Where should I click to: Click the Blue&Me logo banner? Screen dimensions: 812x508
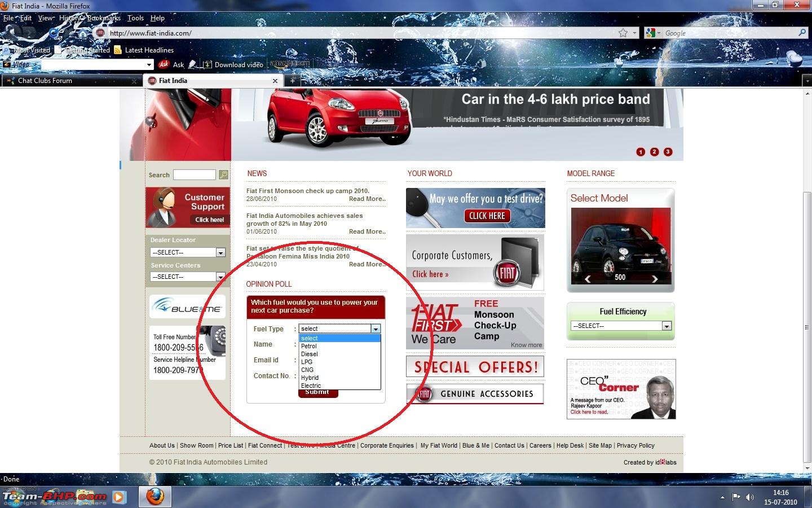click(x=187, y=306)
